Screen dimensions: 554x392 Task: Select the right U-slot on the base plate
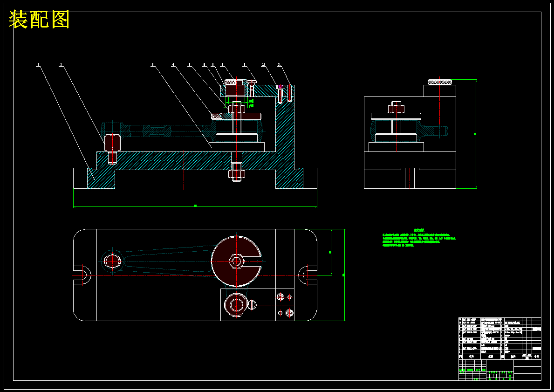[x=308, y=275]
